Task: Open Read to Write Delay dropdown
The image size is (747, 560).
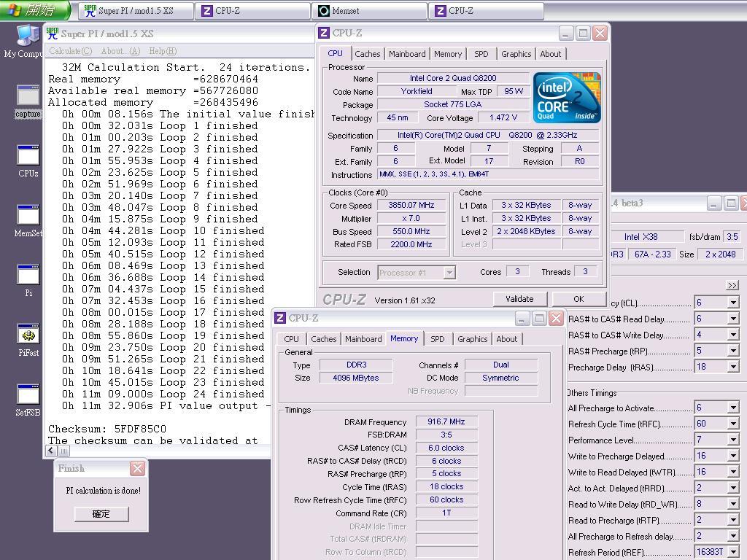Action: click(x=733, y=505)
